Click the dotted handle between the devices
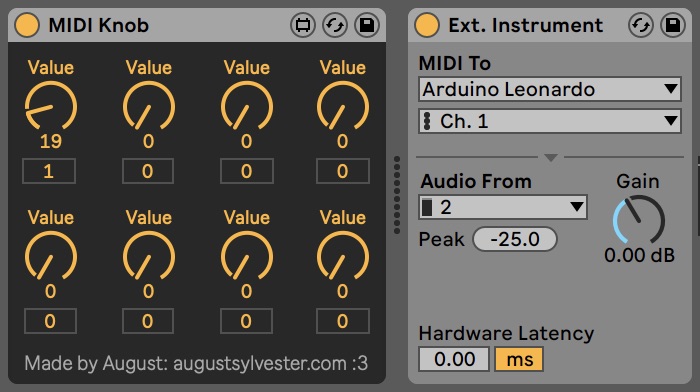Image resolution: width=700 pixels, height=392 pixels. click(x=397, y=195)
